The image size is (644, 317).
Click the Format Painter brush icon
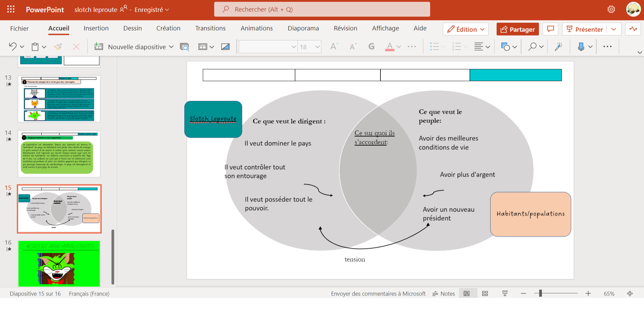tap(58, 47)
